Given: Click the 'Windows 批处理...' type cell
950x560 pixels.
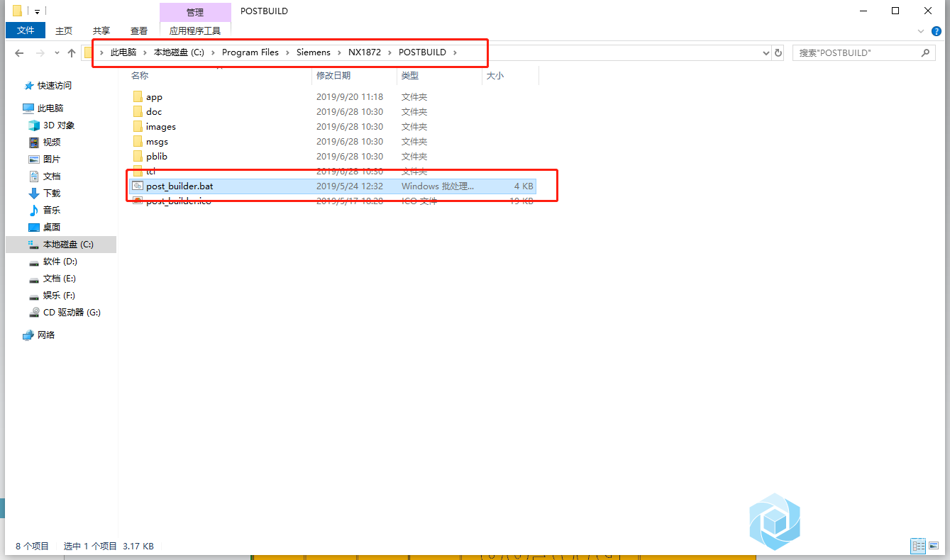Looking at the screenshot, I should [438, 186].
